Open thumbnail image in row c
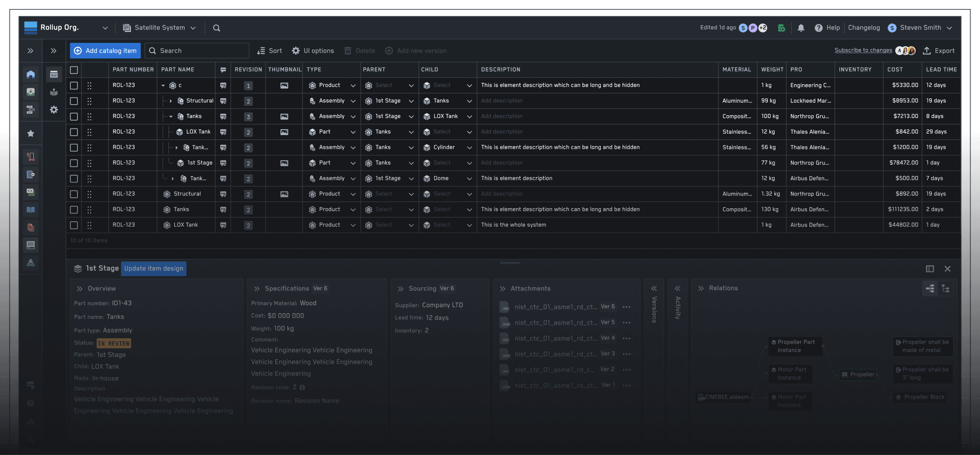980x455 pixels. click(284, 86)
